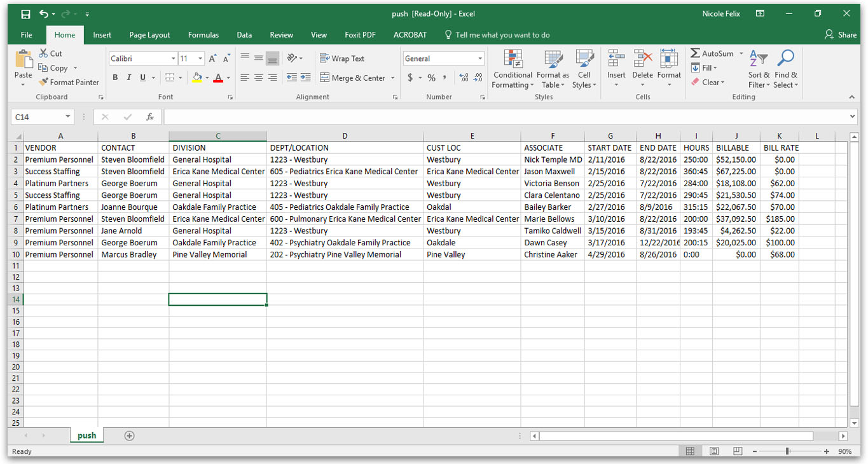Click the Insert Function fx icon
The width and height of the screenshot is (868, 464).
point(150,117)
